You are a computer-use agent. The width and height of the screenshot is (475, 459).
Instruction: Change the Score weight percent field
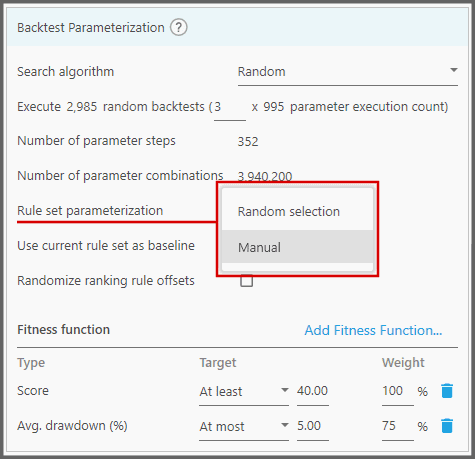pyautogui.click(x=398, y=392)
